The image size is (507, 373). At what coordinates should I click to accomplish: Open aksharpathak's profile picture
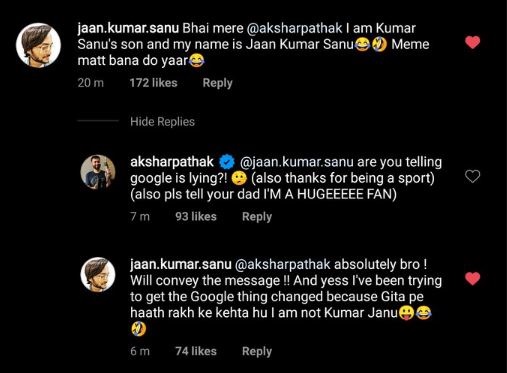[98, 172]
